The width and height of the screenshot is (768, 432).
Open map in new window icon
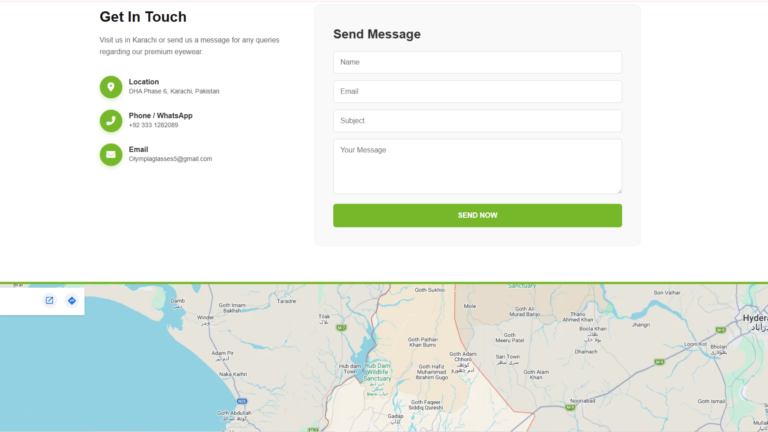pos(49,300)
